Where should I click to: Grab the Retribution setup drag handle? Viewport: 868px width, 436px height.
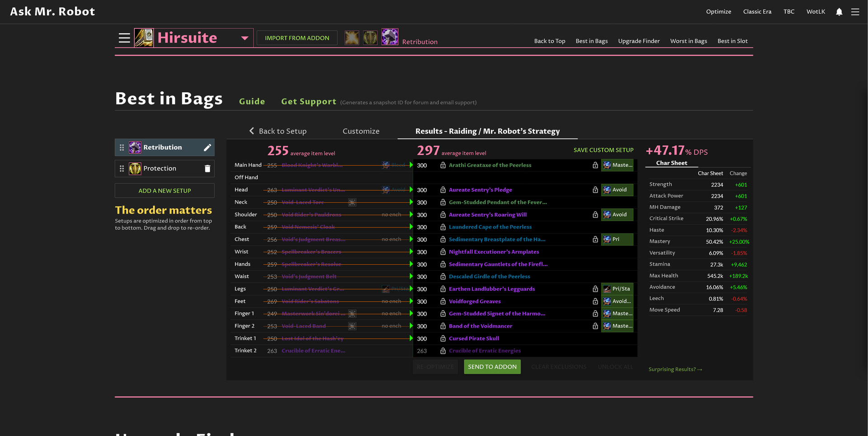click(x=122, y=147)
